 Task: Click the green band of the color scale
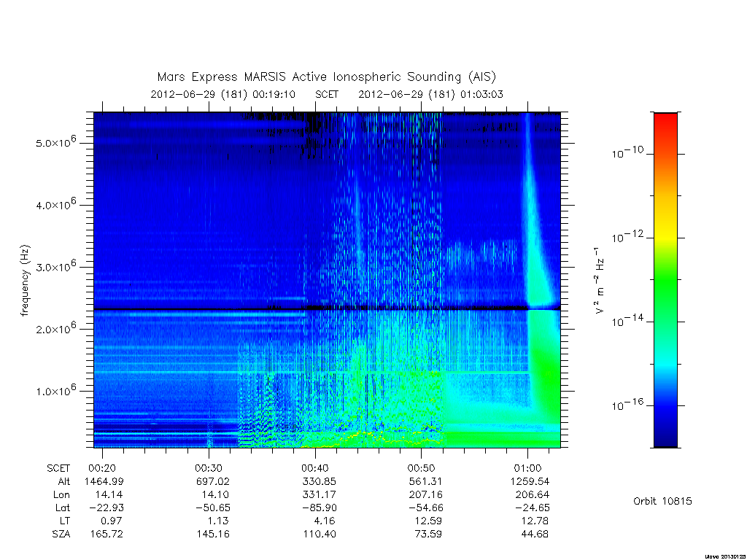point(665,281)
